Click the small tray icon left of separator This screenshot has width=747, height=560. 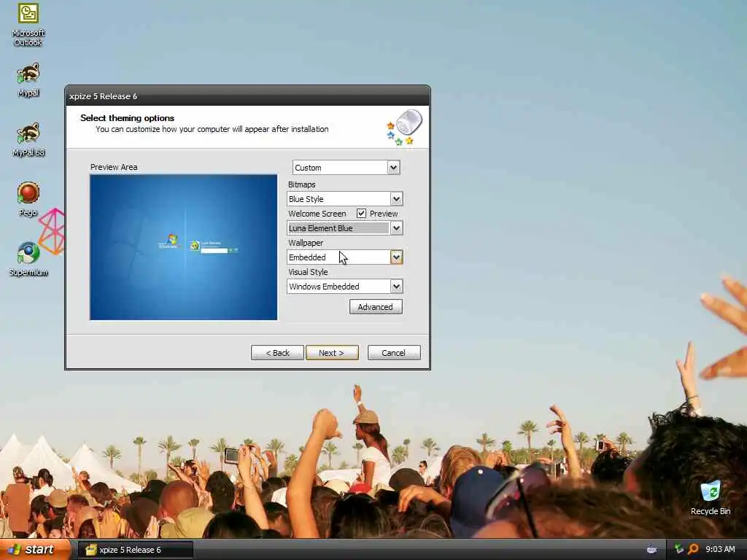coord(651,550)
